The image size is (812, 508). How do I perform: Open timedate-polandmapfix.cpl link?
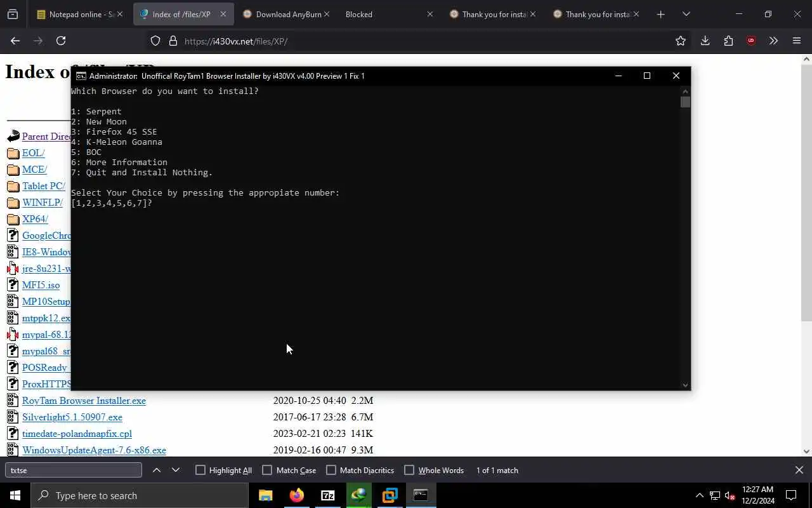click(x=77, y=434)
